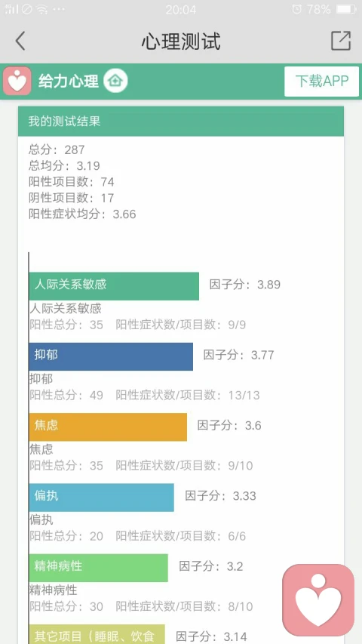The image size is (362, 644).
Task: Select the orange 焦虑 bar
Action: click(x=108, y=427)
